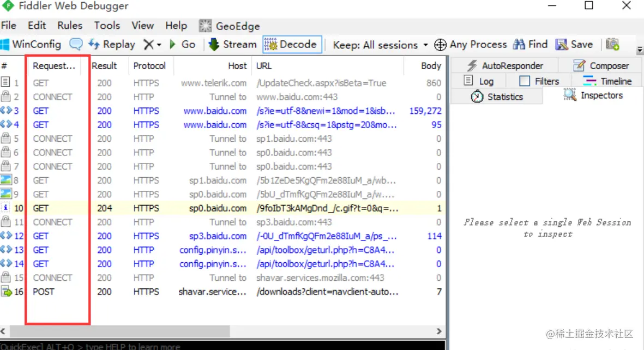Click the Find binoculars icon
Screen dimensions: 644x350
519,44
